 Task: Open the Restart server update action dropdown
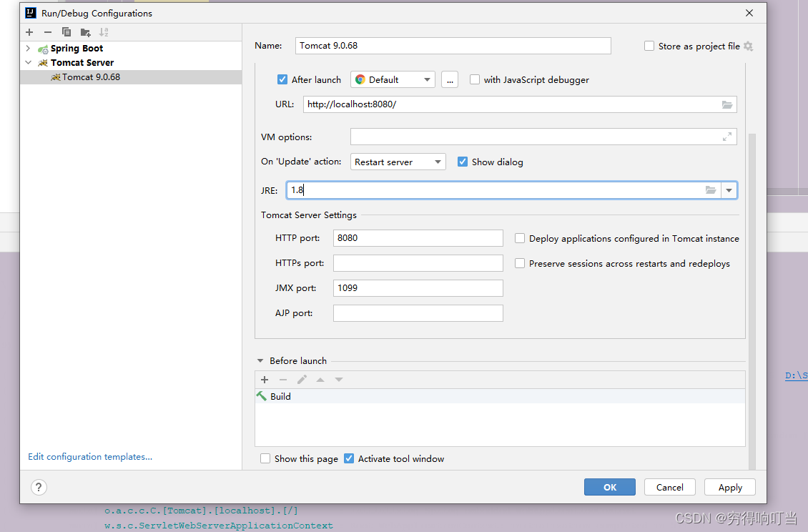(x=398, y=162)
